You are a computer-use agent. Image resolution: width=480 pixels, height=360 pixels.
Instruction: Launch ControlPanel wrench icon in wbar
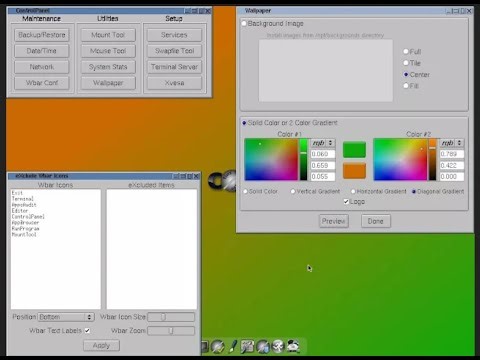[247, 346]
